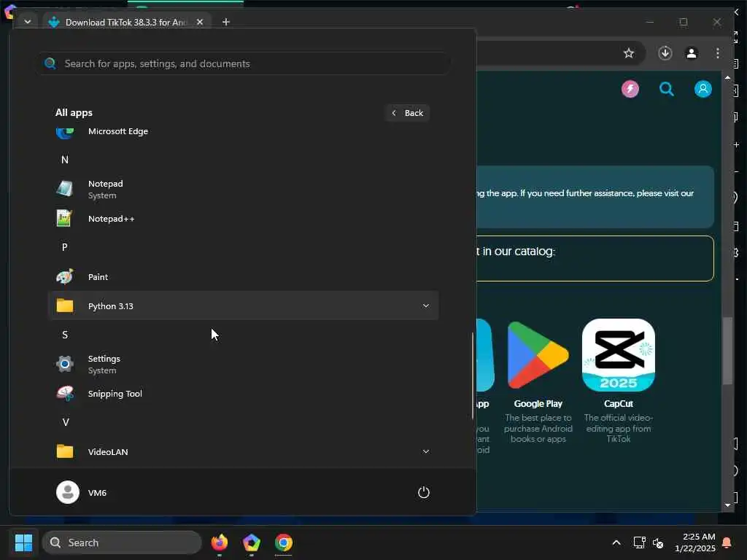Click the pink lightning icon on webpage

coord(630,89)
